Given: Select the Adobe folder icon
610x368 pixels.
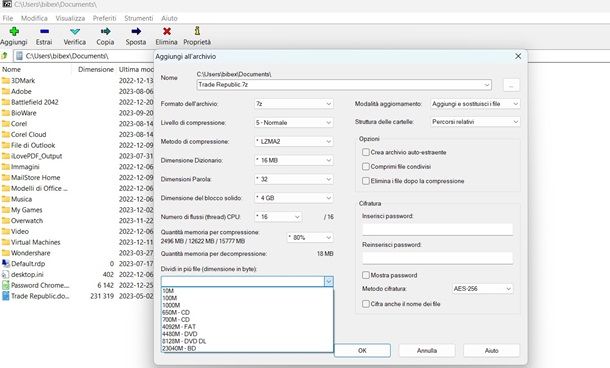Looking at the screenshot, I should click(5, 91).
